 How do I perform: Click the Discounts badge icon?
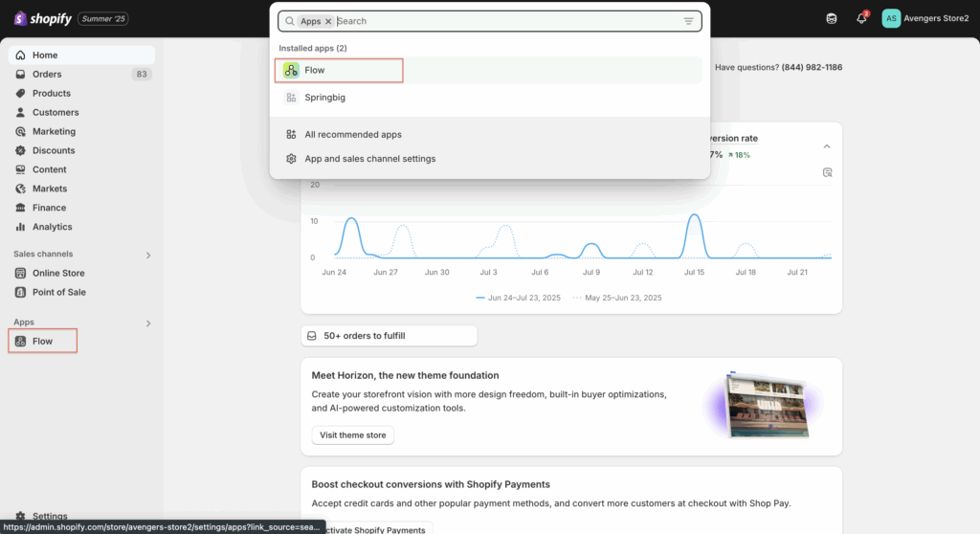[21, 150]
